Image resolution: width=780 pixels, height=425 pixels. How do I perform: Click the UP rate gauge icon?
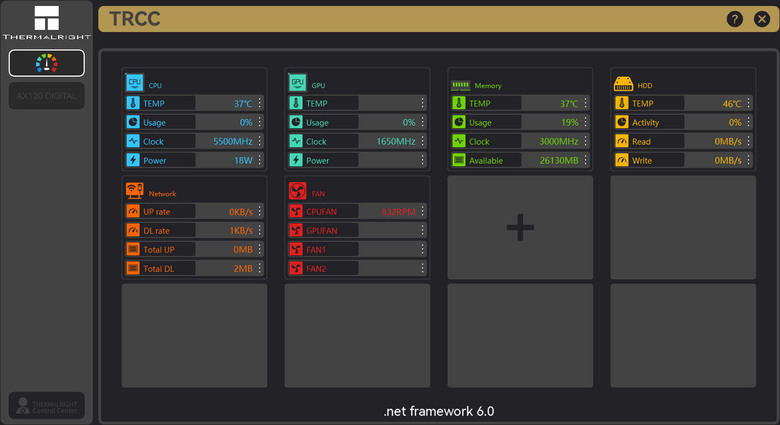[133, 211]
